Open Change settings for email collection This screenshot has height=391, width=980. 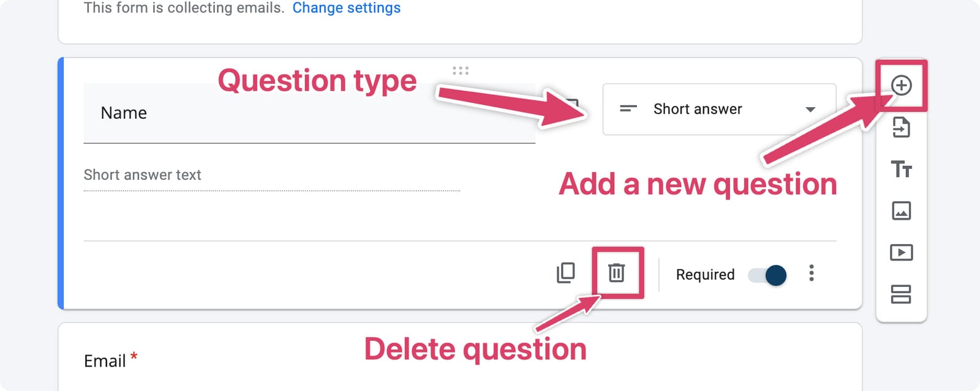point(347,8)
